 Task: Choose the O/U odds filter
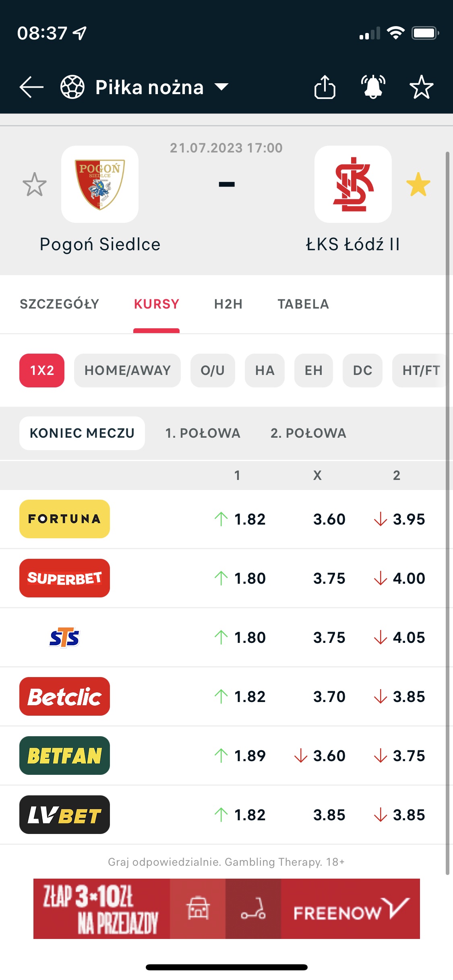click(213, 371)
